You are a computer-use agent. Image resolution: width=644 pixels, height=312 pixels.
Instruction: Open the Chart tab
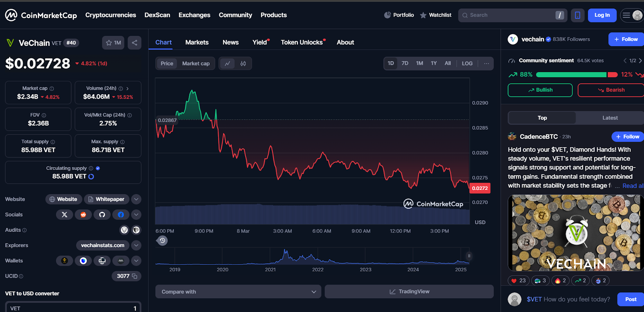click(x=163, y=42)
